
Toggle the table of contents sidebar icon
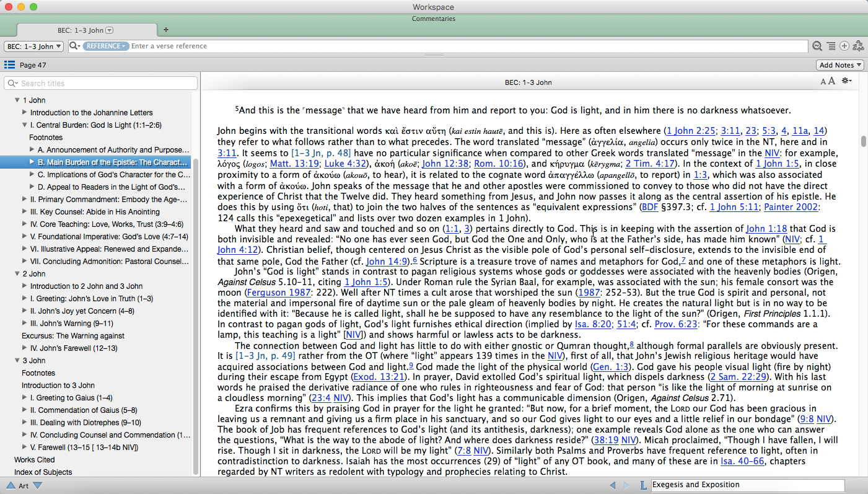(x=9, y=64)
